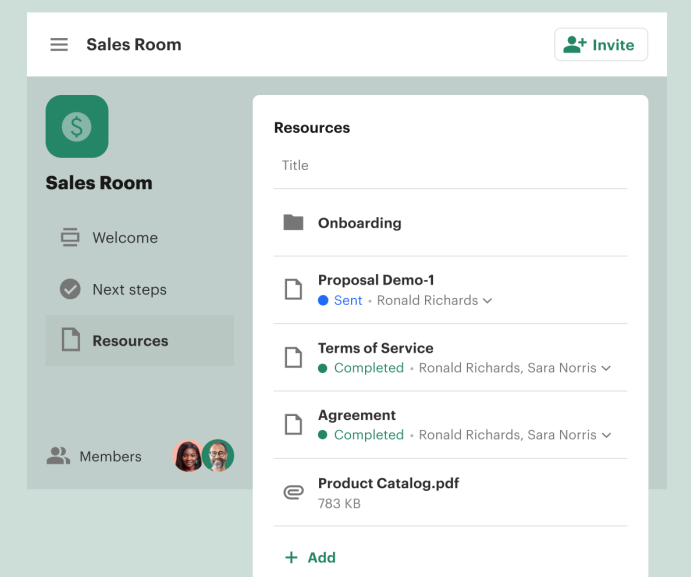Expand recipients chevron for Terms of Service
The width and height of the screenshot is (691, 577).
[x=606, y=368]
